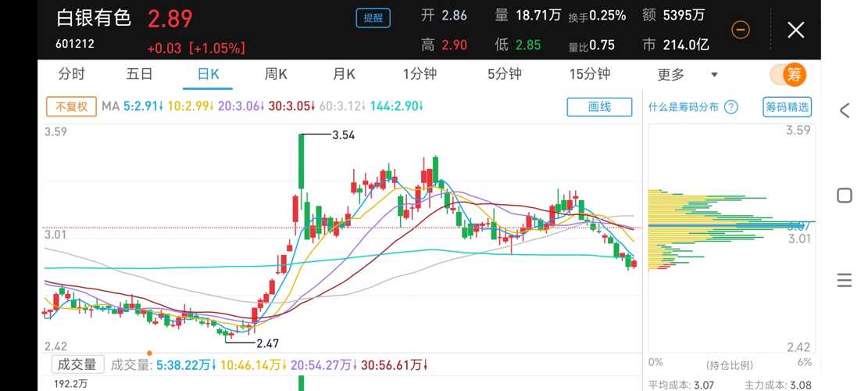868x391 pixels.
Task: Click the 画线 draw line button
Action: pos(599,107)
